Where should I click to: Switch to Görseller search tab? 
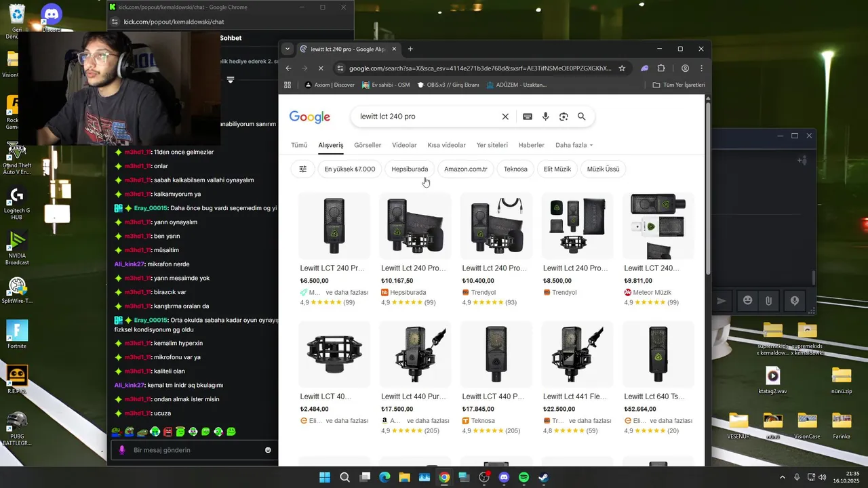(368, 145)
